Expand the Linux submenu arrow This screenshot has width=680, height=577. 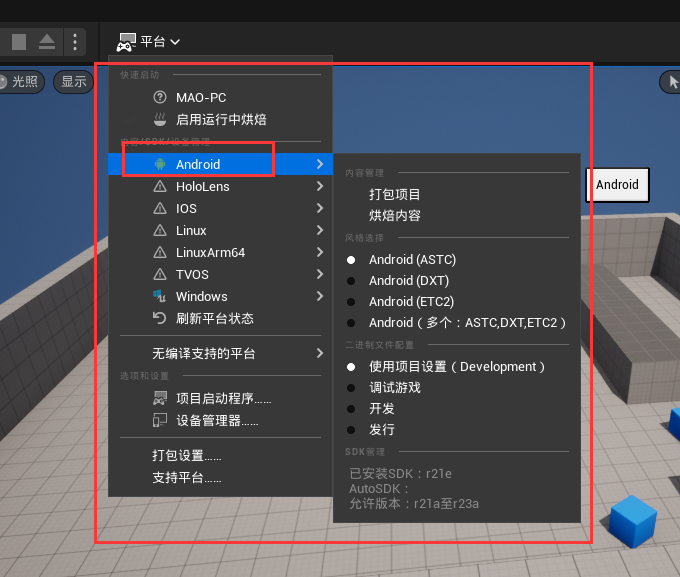click(320, 230)
